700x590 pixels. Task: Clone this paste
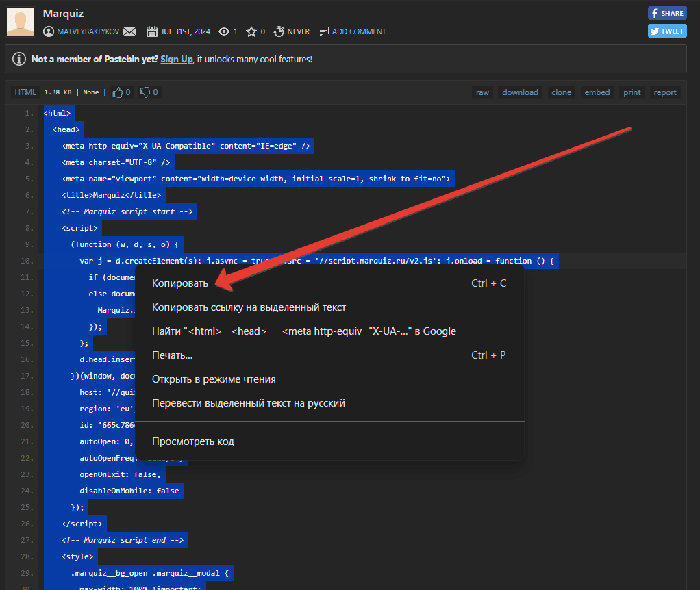coord(561,92)
